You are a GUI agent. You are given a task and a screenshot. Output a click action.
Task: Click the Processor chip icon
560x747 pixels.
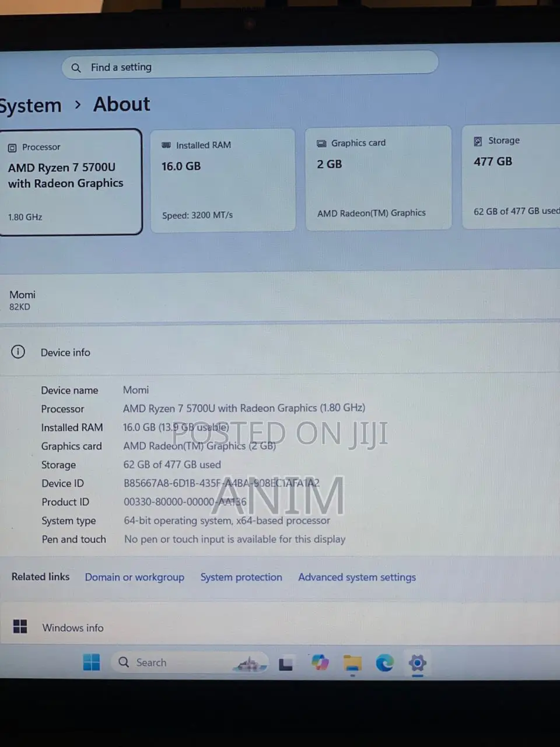tap(12, 148)
